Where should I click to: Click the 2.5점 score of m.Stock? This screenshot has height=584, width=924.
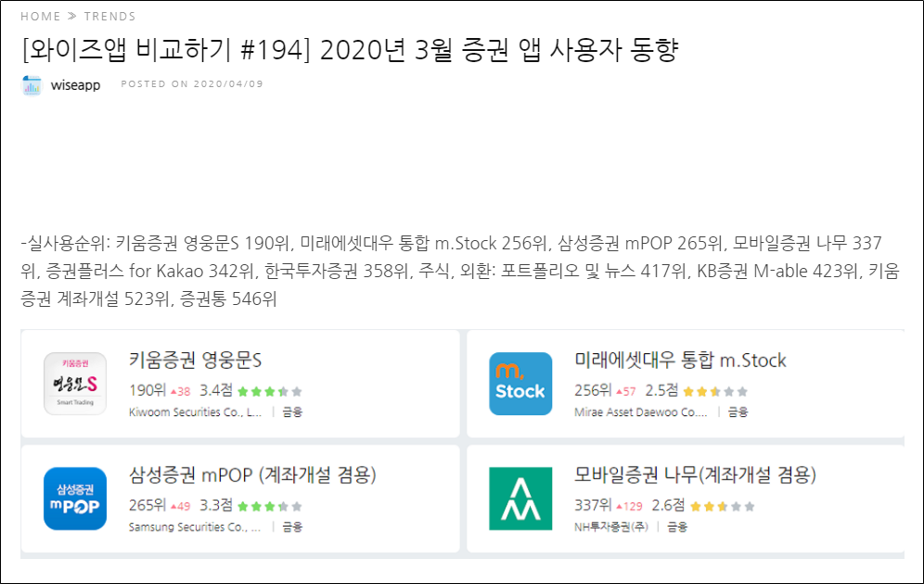click(x=661, y=390)
